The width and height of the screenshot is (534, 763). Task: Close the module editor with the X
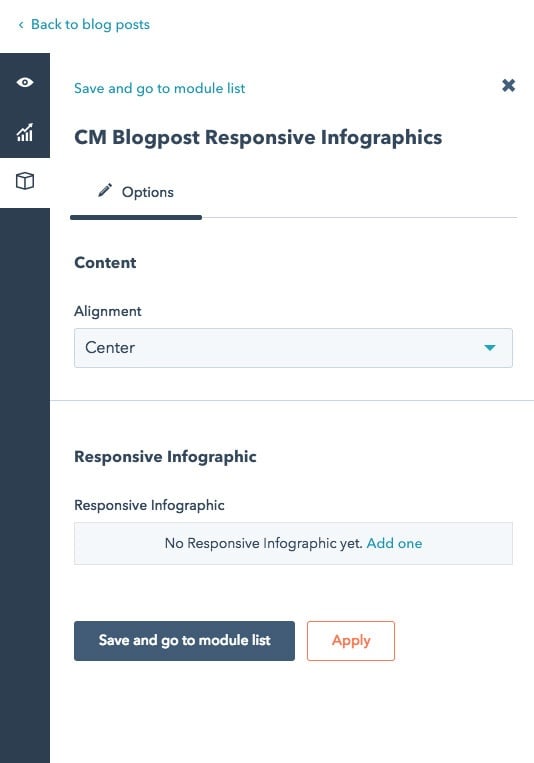[509, 86]
